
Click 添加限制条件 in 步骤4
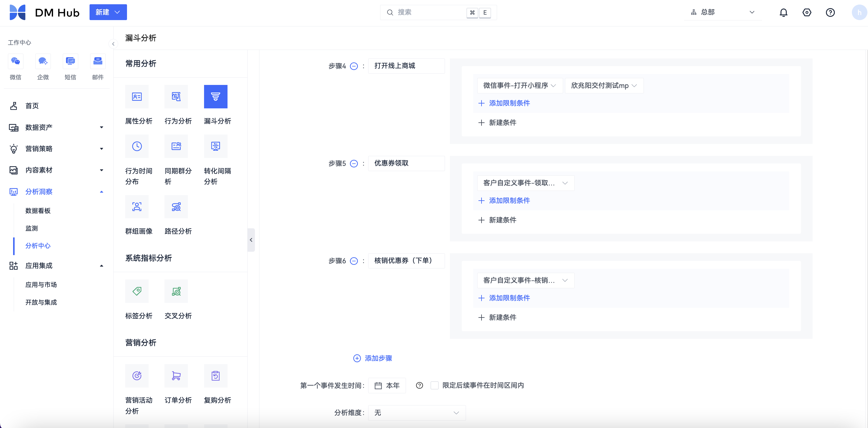[x=504, y=103]
